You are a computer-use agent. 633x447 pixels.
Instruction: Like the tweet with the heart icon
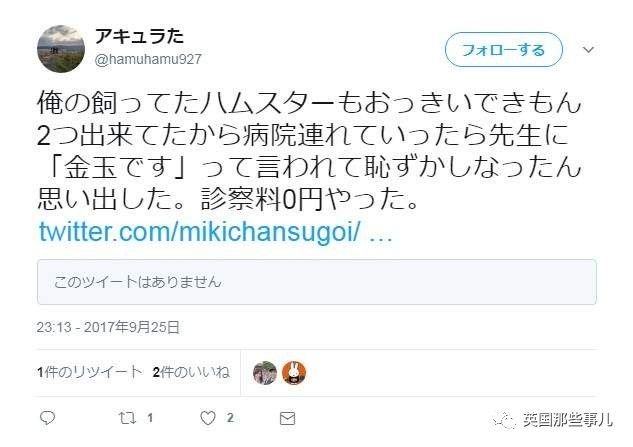[208, 417]
